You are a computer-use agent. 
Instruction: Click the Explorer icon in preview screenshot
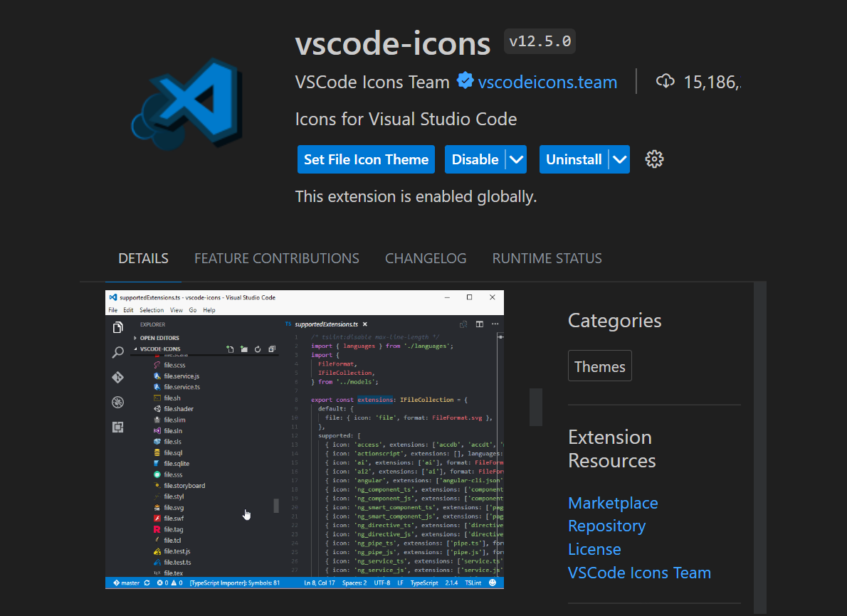(117, 328)
